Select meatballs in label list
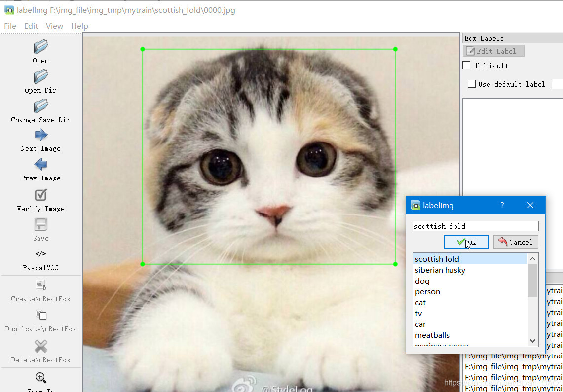Viewport: 563px width, 392px height. pyautogui.click(x=470, y=335)
